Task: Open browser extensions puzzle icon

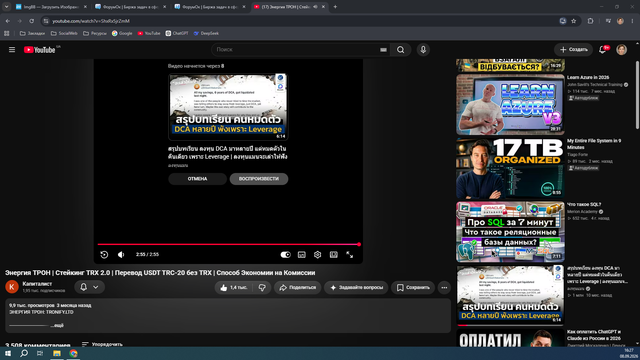Action: [x=590, y=21]
